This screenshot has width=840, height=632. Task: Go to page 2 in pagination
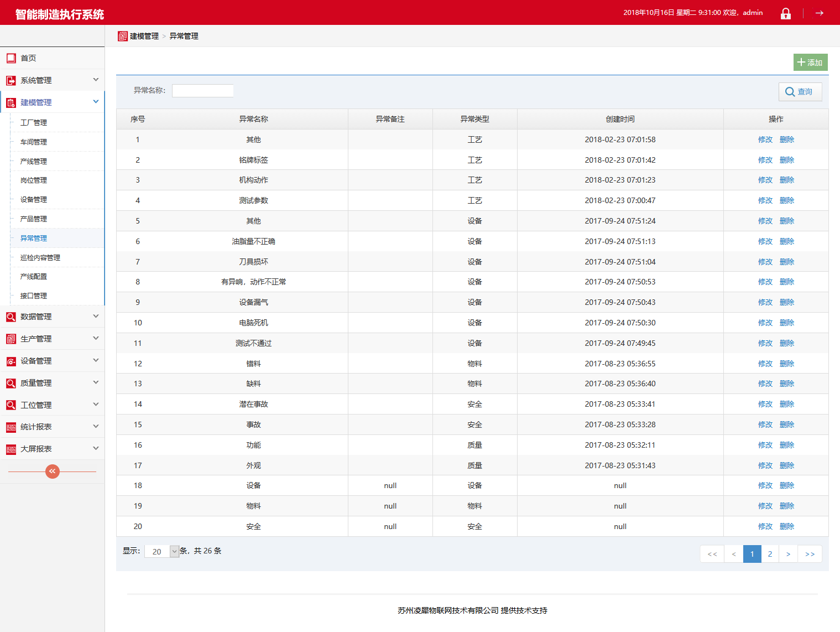770,554
